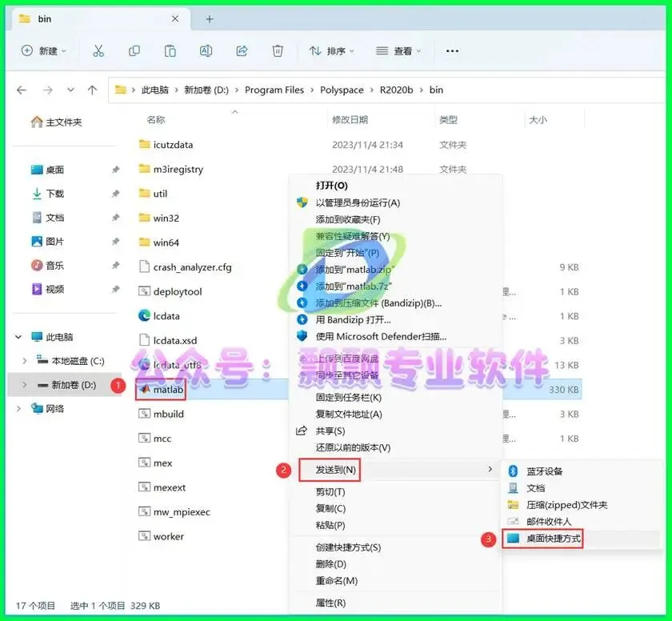Choose 发送到(N) in context menu
Viewport: 672px width, 621px height.
(335, 470)
